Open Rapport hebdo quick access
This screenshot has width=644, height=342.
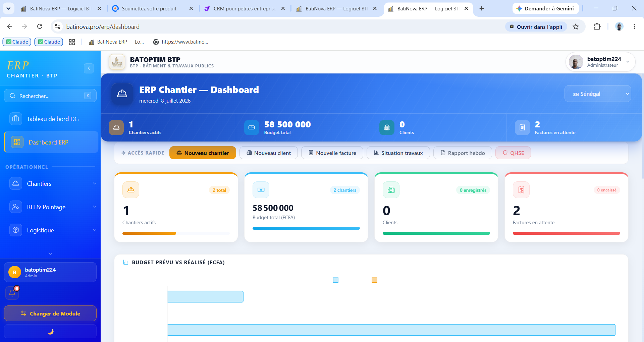[x=463, y=153]
